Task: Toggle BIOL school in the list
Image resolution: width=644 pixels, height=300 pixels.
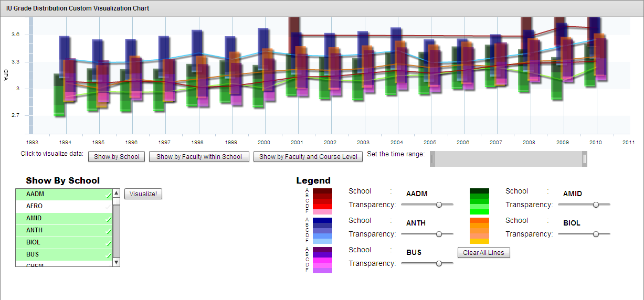Action: 64,242
